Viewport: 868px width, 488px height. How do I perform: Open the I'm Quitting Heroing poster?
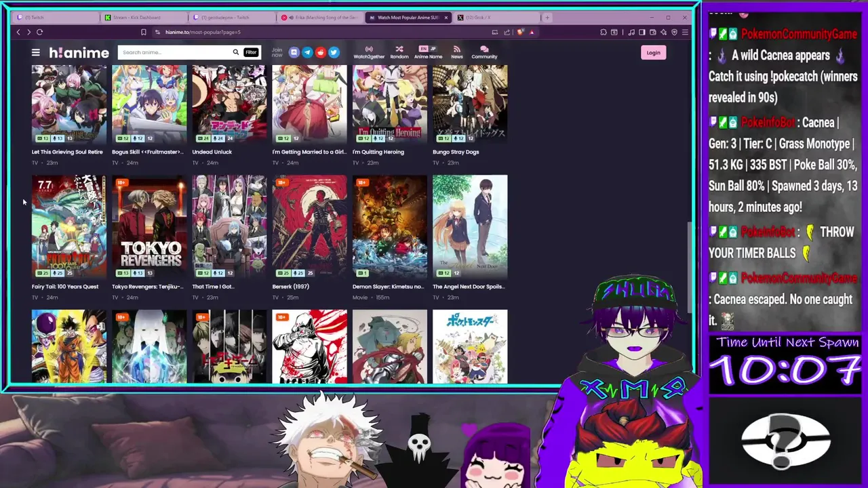pyautogui.click(x=389, y=104)
